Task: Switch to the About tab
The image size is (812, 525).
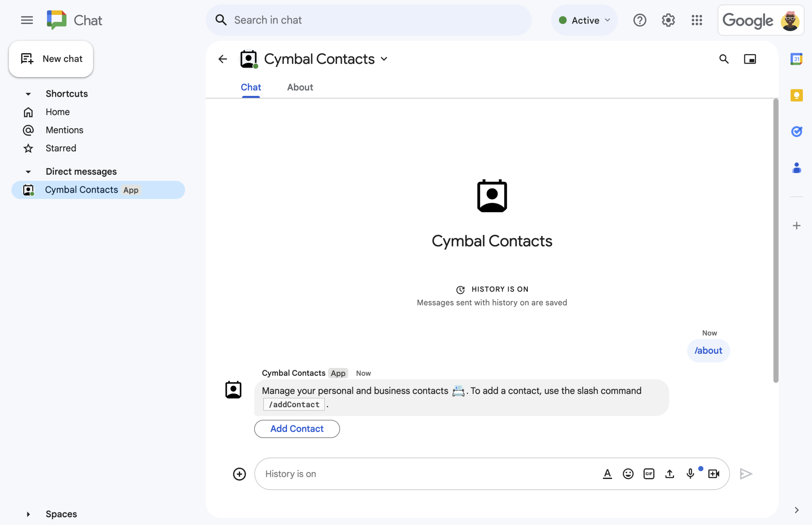Action: coord(300,87)
